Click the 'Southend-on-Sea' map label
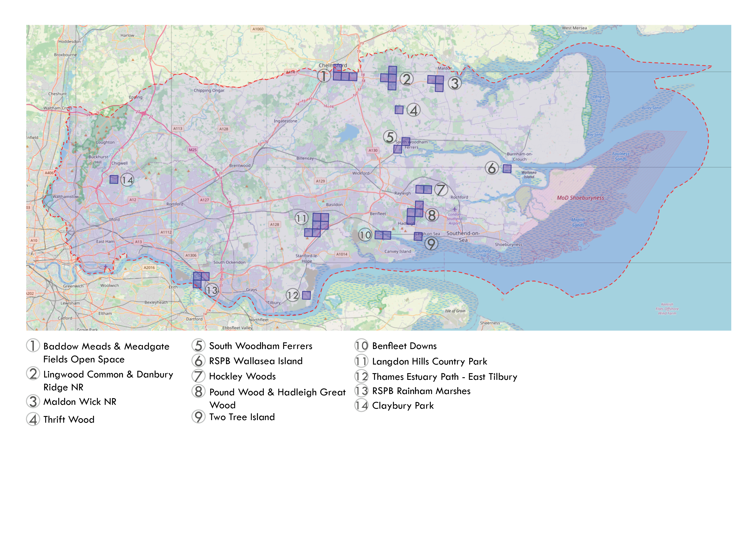This screenshot has height=534, width=756. 463,237
